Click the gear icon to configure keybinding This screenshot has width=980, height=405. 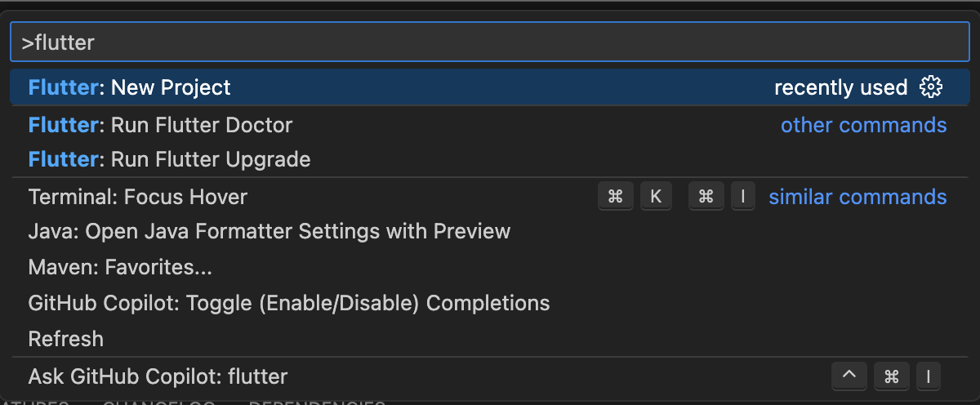pos(931,87)
